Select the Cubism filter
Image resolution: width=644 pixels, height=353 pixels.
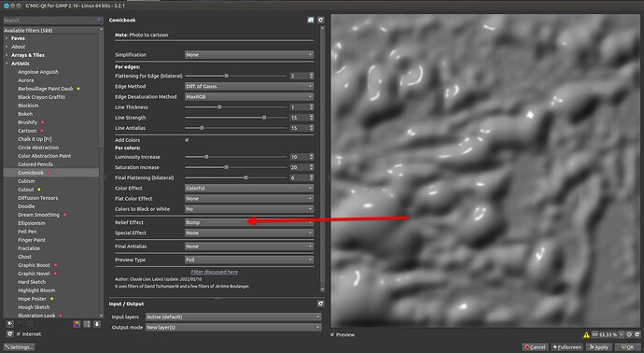pos(26,181)
